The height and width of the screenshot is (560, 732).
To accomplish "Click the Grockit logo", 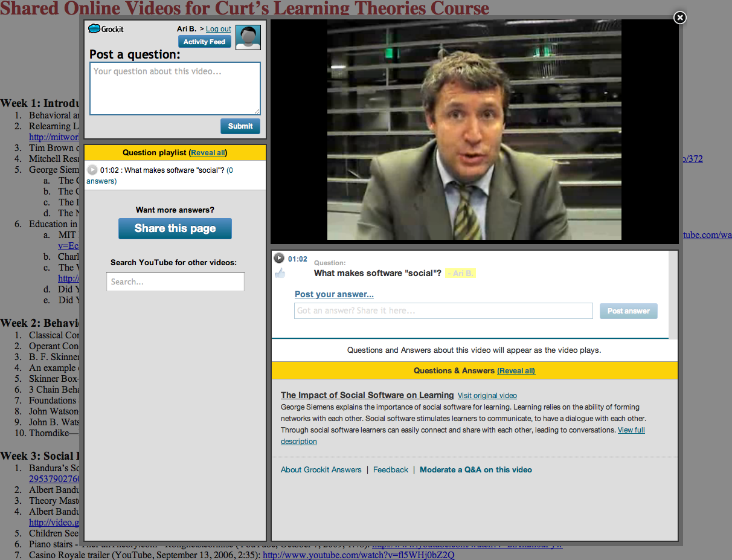I will coord(106,29).
